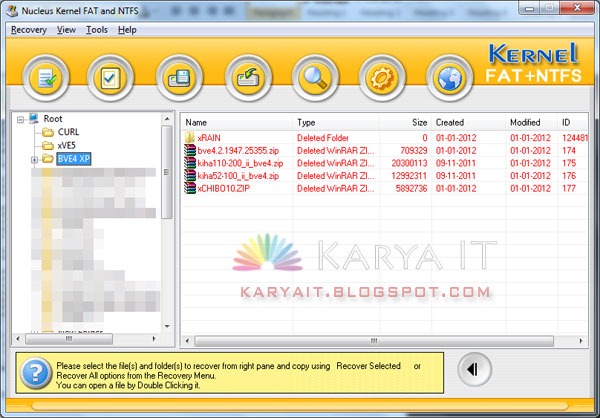Click the blue question mark help icon
600x418 pixels.
pos(36,372)
